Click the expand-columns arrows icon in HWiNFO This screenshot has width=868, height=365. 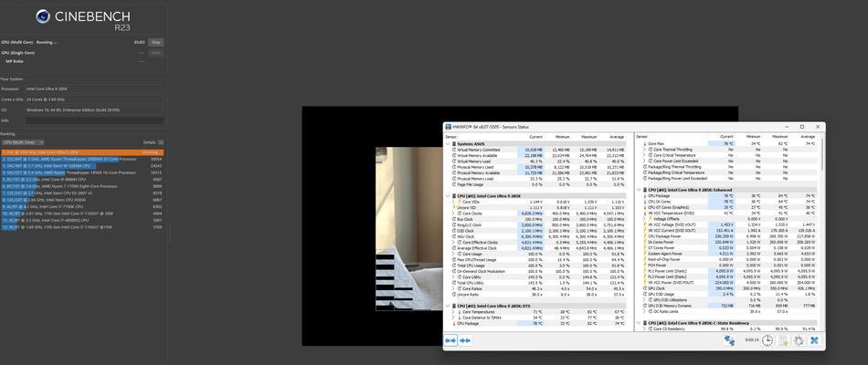click(450, 340)
